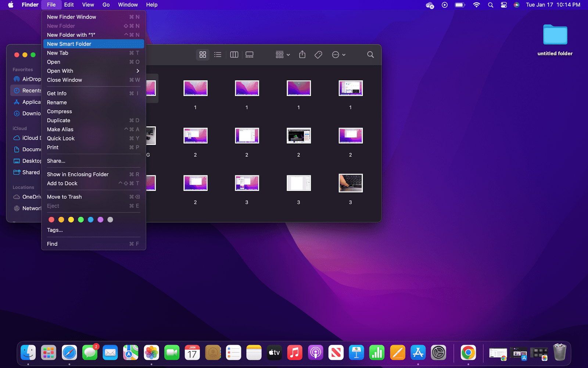Choose Close Window menu item

[x=93, y=80]
